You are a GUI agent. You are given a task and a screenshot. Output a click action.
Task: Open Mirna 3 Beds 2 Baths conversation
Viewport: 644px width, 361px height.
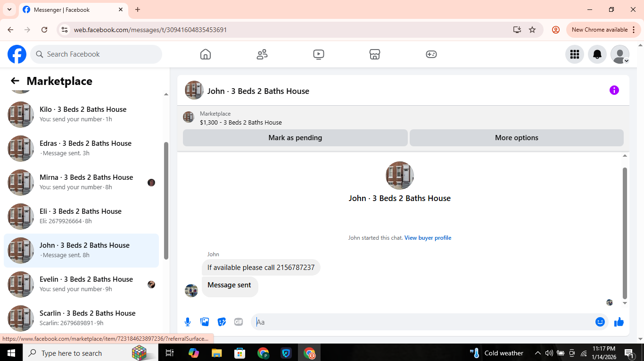pyautogui.click(x=81, y=182)
